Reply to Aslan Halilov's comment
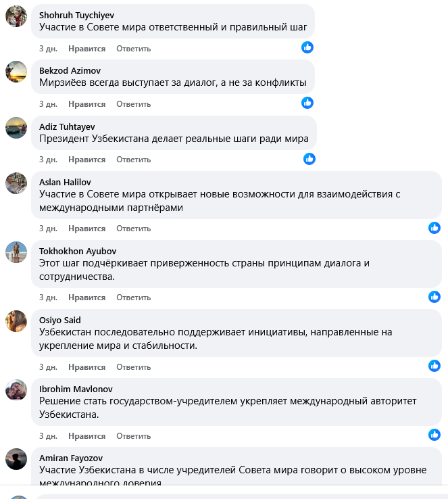 [x=133, y=229]
